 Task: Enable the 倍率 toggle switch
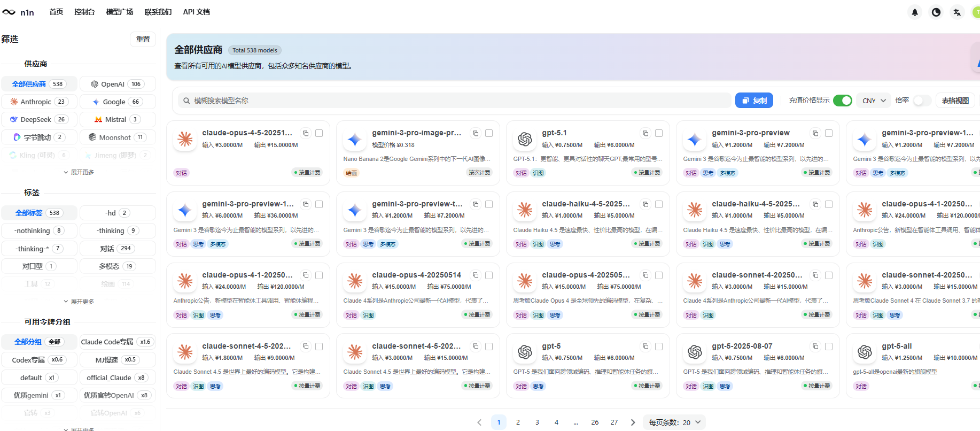tap(922, 101)
